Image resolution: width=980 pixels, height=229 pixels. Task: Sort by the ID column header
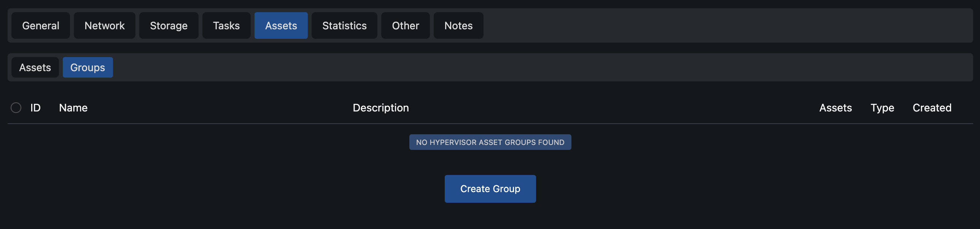click(35, 108)
